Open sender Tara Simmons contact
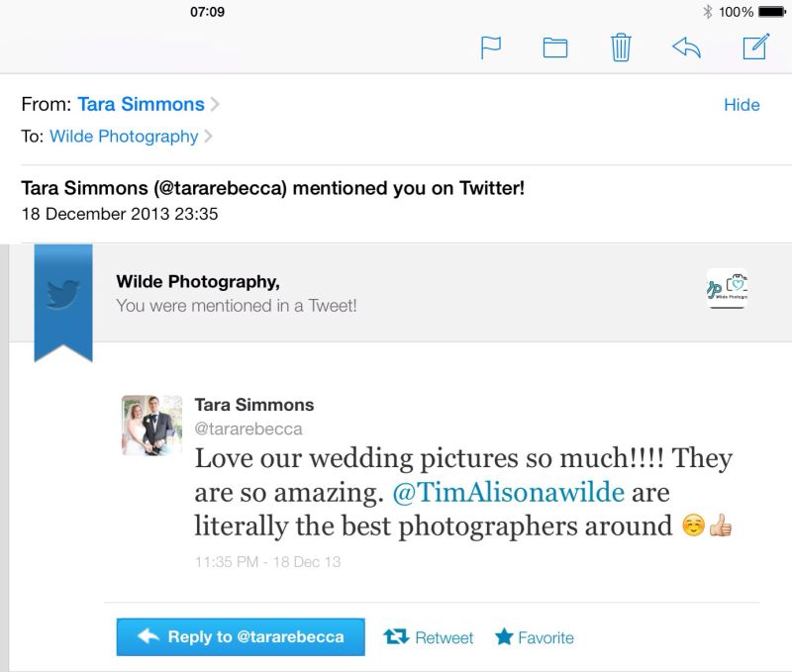 pyautogui.click(x=141, y=104)
